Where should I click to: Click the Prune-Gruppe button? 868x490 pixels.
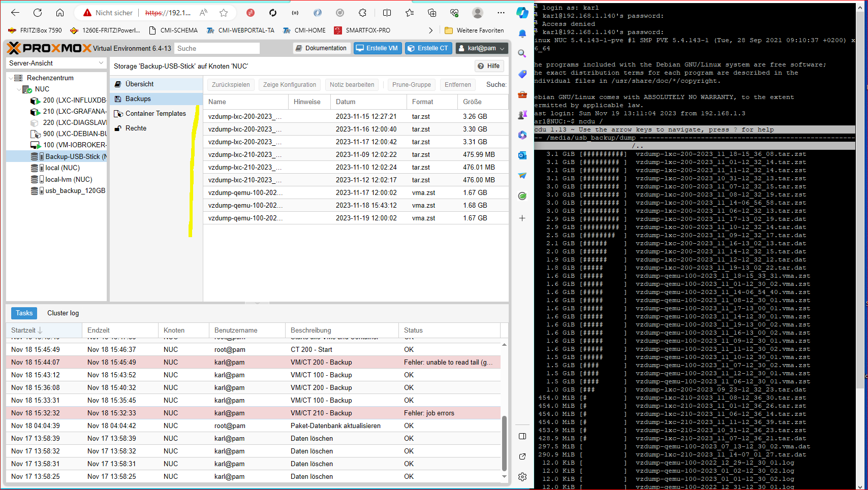coord(412,85)
